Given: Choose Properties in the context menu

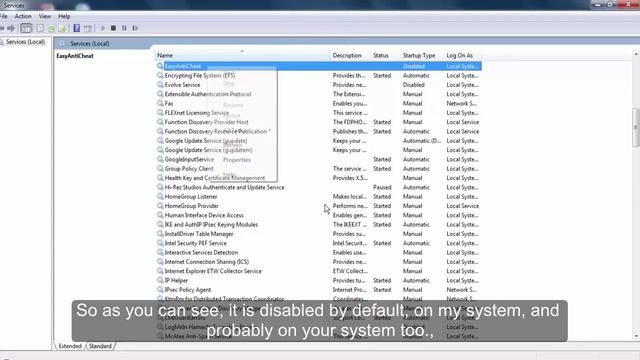Looking at the screenshot, I should [237, 160].
